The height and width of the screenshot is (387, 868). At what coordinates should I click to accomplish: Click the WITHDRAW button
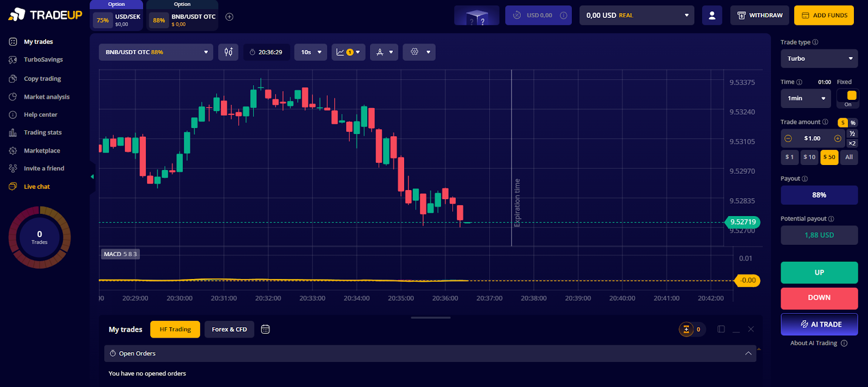pos(759,15)
